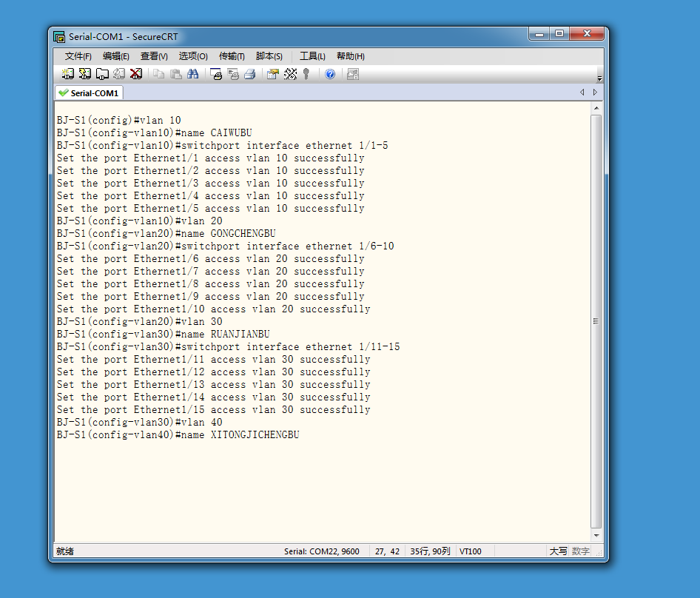Click the 'Ethernet1/10 access vlan 20' line
The height and width of the screenshot is (598, 700).
(213, 309)
